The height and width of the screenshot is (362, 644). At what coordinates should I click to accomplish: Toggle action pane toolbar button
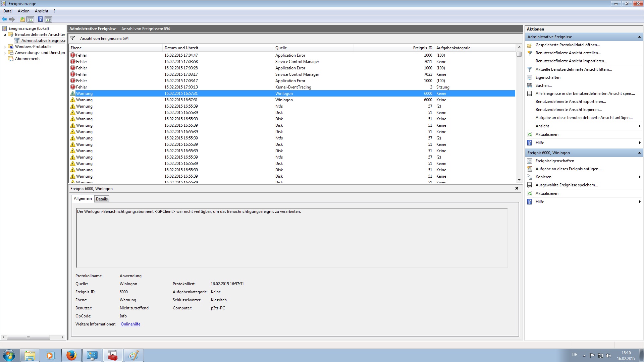pos(49,19)
